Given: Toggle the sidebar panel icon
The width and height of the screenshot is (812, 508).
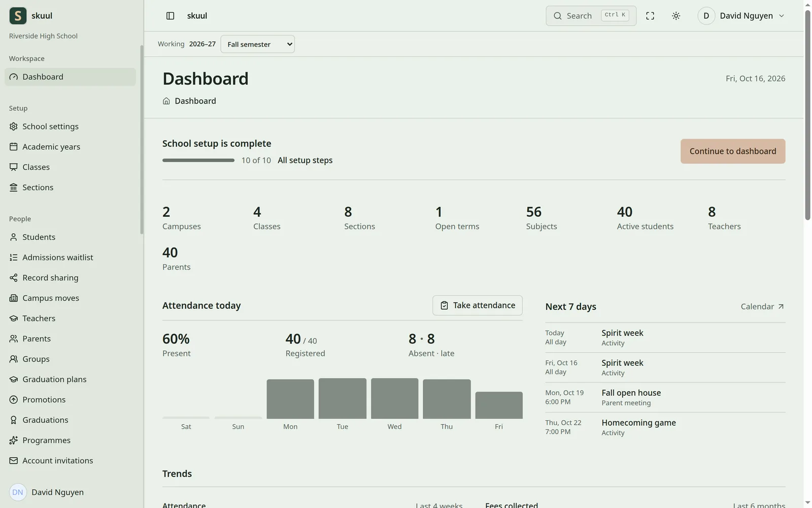Looking at the screenshot, I should click(171, 16).
